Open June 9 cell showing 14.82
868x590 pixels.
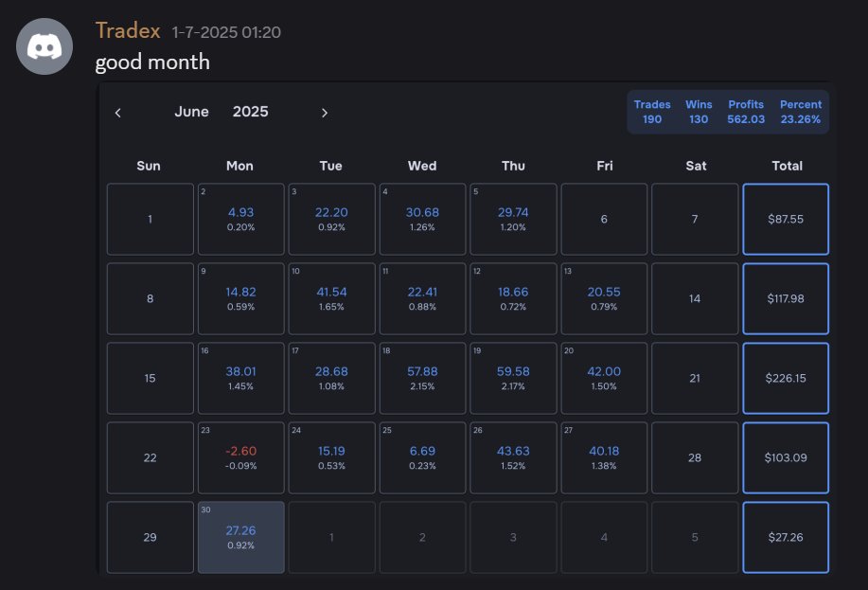tap(240, 298)
